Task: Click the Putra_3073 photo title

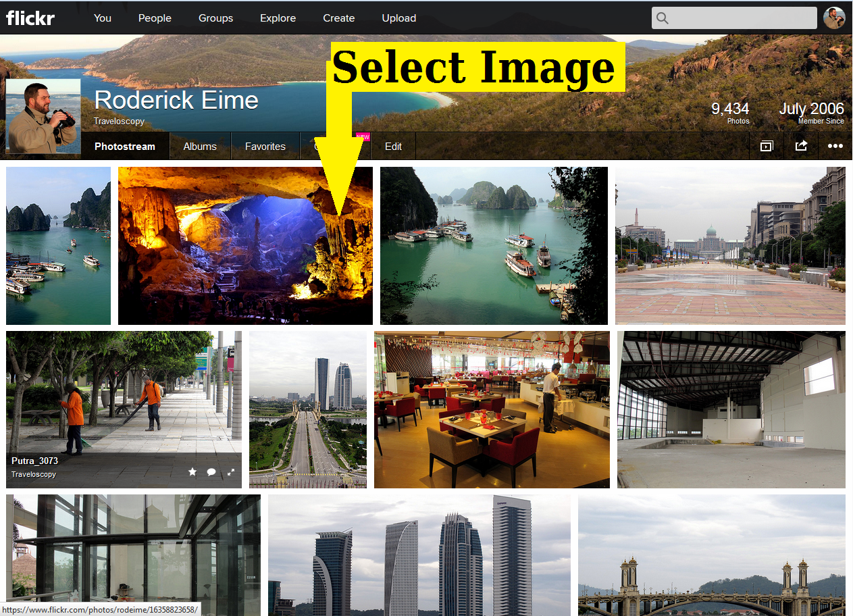Action: click(x=34, y=461)
